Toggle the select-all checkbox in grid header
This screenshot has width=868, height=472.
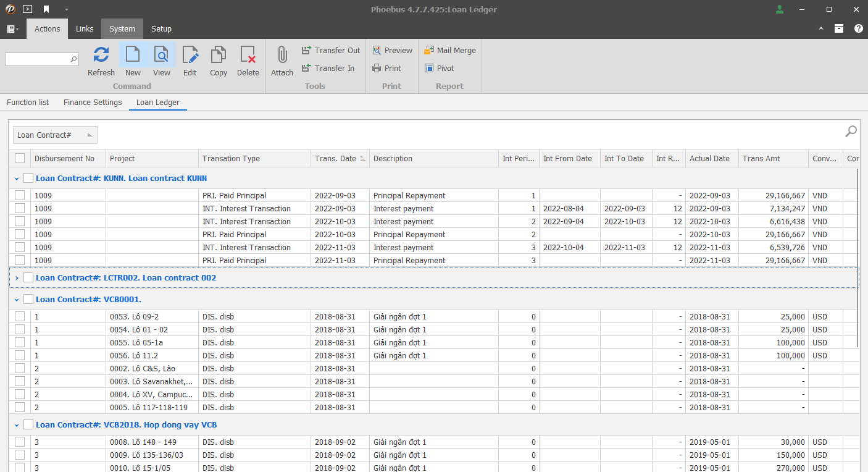tap(20, 159)
